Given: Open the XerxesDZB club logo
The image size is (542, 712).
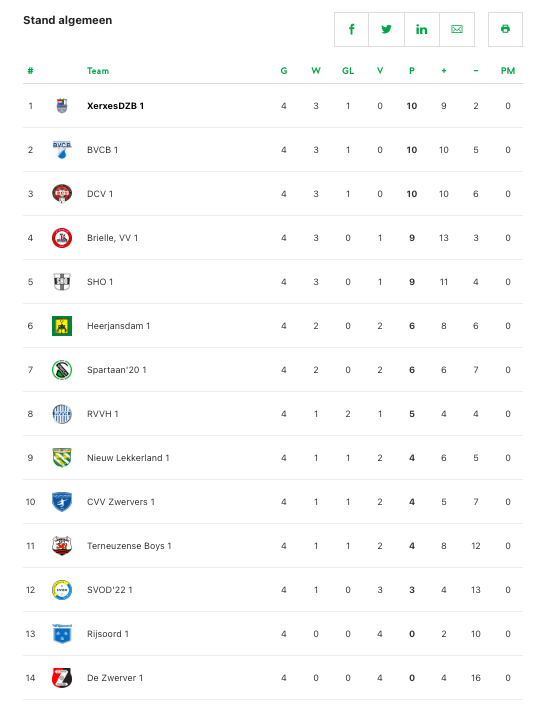Looking at the screenshot, I should 62,106.
